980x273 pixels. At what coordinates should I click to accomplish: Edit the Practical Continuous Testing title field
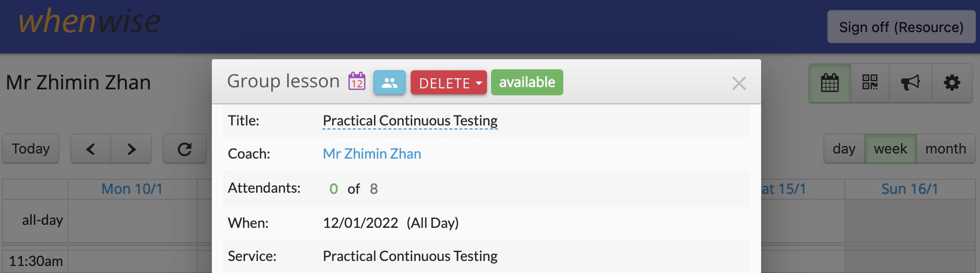point(410,121)
